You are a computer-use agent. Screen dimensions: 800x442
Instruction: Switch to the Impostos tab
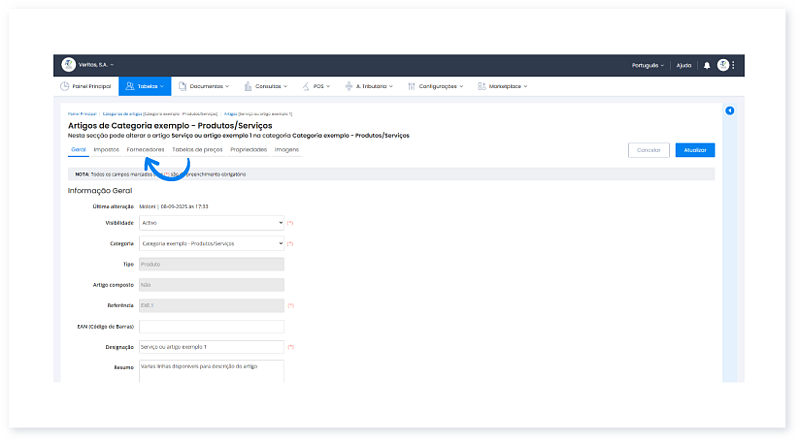pos(106,150)
